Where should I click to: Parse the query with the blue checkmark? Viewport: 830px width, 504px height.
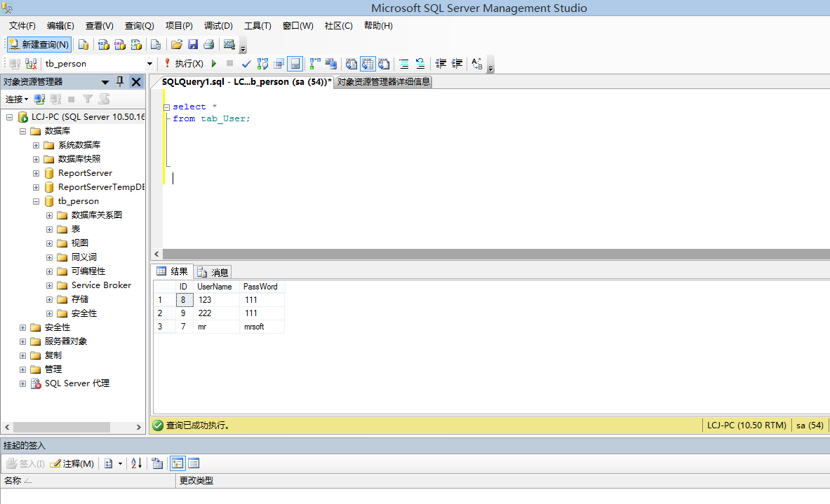(246, 64)
